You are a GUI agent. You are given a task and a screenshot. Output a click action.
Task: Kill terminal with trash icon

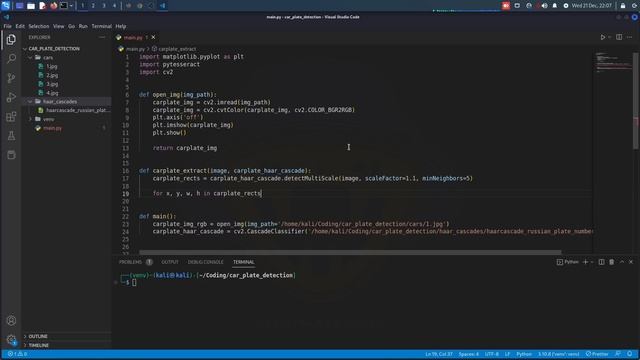(611, 262)
